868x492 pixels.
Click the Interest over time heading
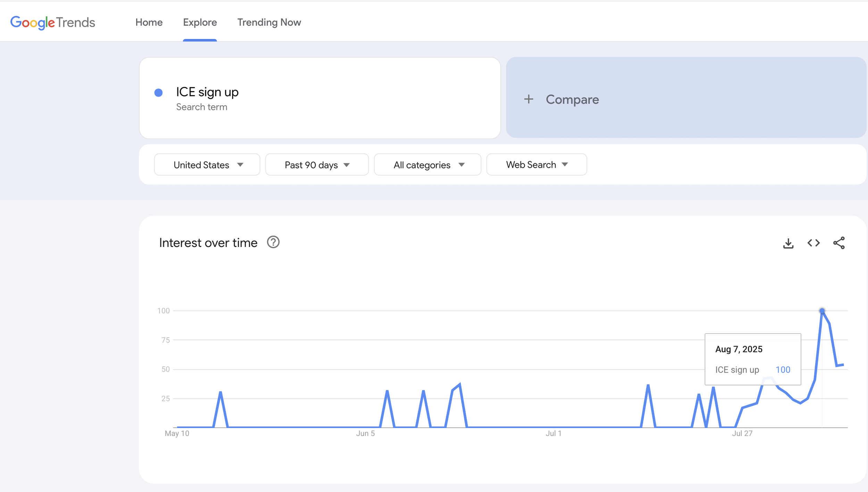tap(208, 243)
